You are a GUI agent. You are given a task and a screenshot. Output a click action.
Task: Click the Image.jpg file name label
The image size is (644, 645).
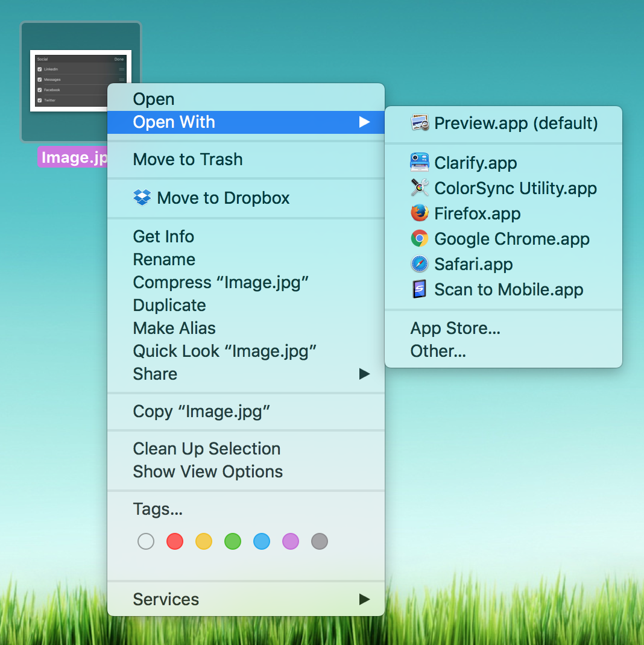73,157
